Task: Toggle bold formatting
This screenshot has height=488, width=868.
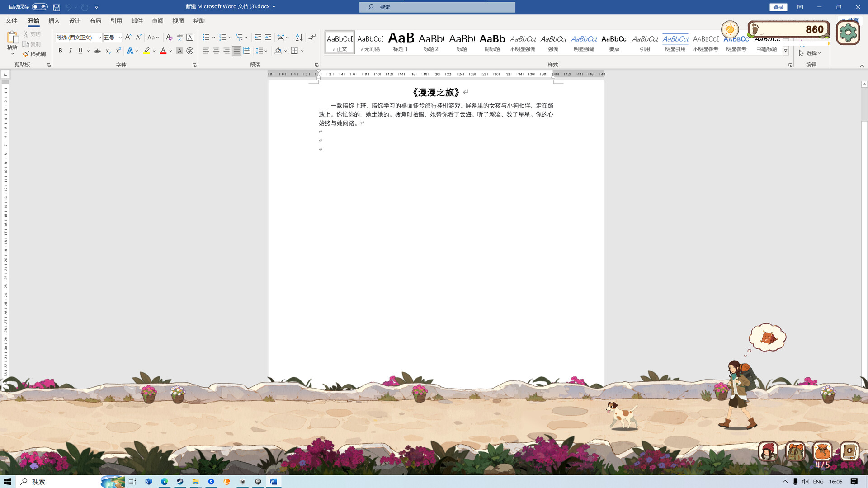Action: pos(60,51)
